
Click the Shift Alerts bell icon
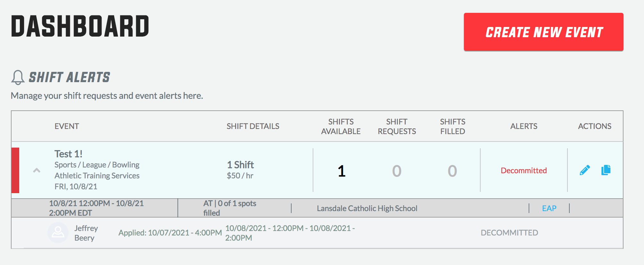(18, 77)
